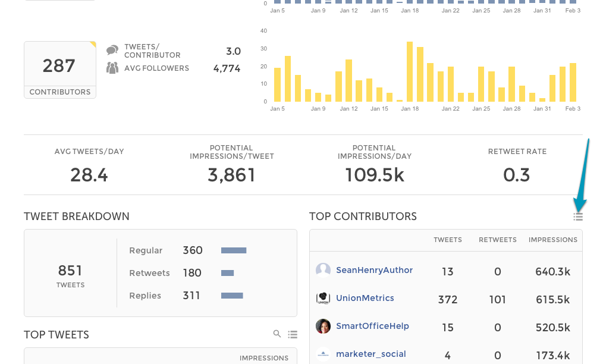
Task: Click the UnionMetrics profile avatar
Action: pos(323,298)
